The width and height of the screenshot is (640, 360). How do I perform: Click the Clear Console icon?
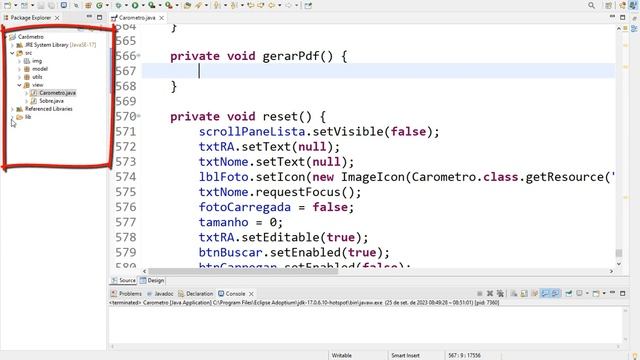513,293
